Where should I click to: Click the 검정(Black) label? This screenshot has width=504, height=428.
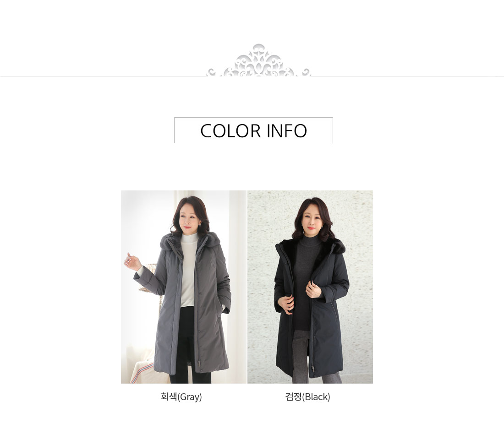click(x=307, y=397)
